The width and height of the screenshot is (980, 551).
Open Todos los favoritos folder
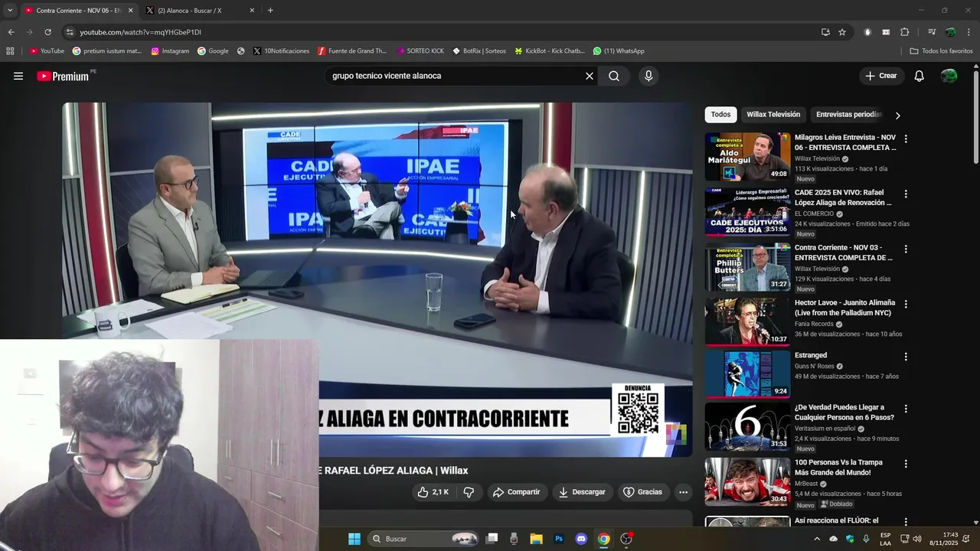(x=941, y=51)
